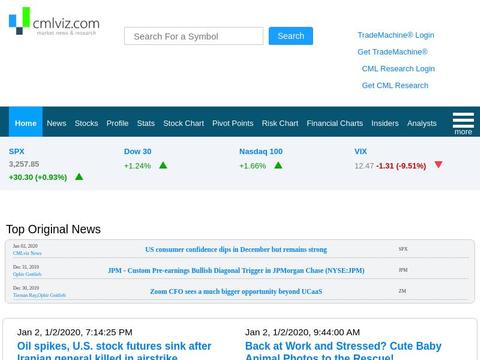Open the Insiders menu item

click(x=385, y=123)
